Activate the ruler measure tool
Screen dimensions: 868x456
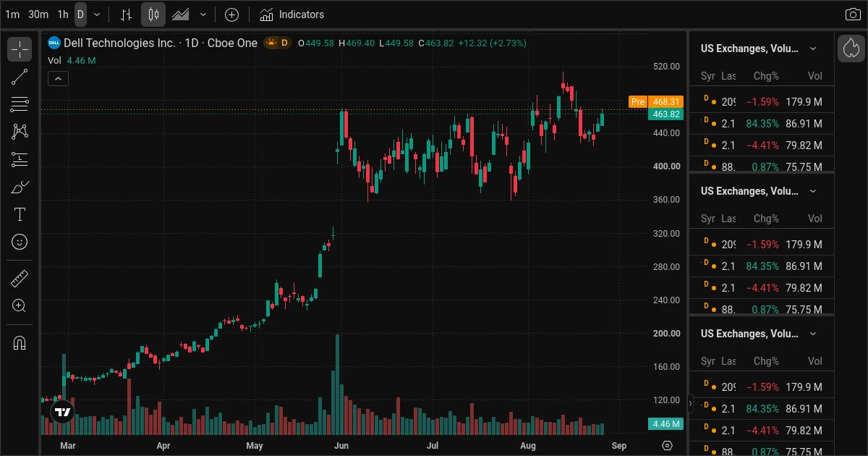click(x=20, y=279)
